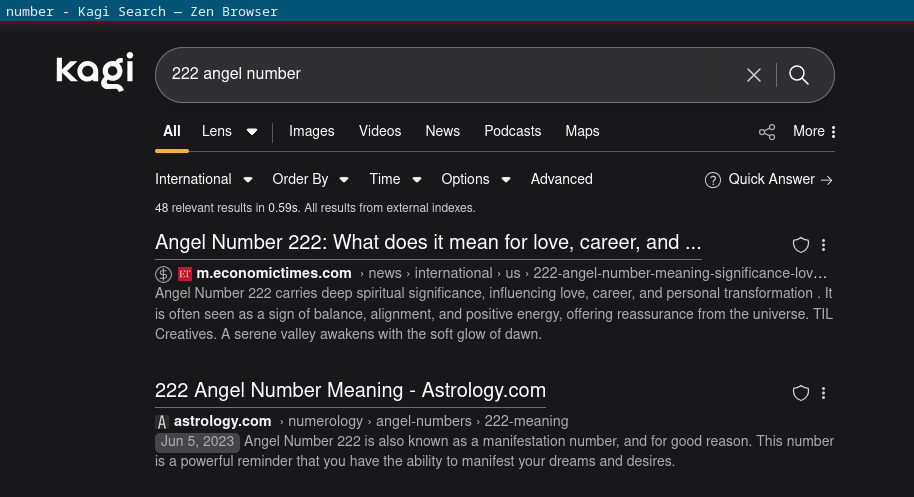Clear the search query with X icon

click(754, 75)
